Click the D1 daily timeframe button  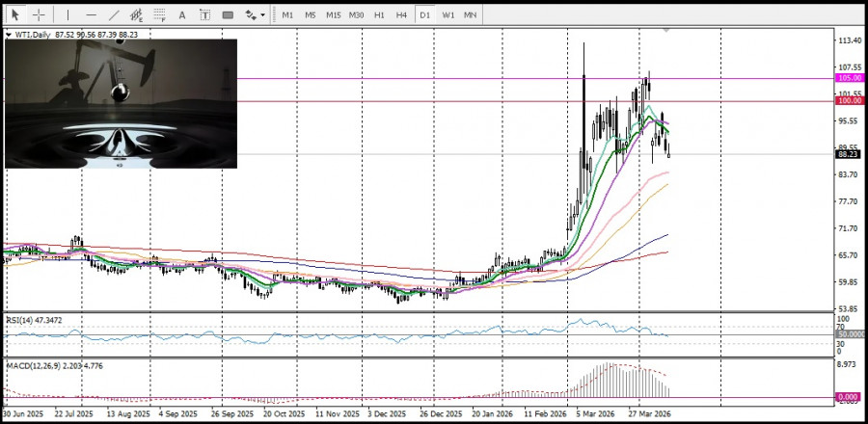(425, 14)
